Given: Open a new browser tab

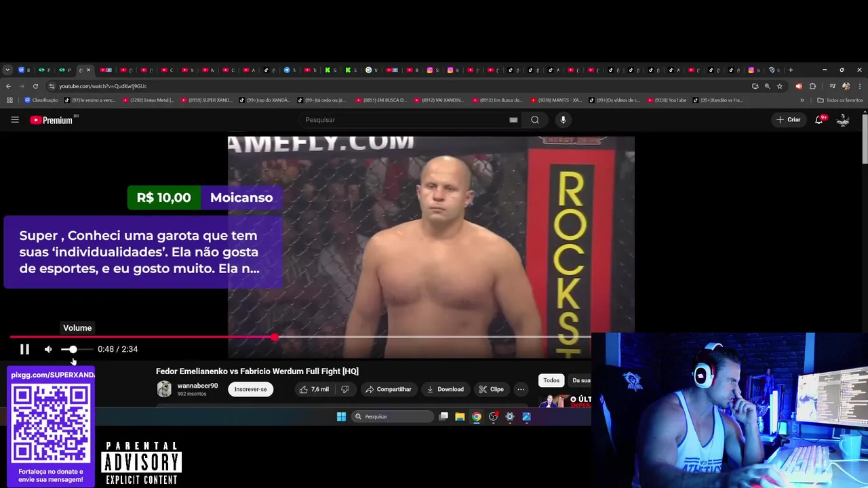Looking at the screenshot, I should [x=790, y=70].
